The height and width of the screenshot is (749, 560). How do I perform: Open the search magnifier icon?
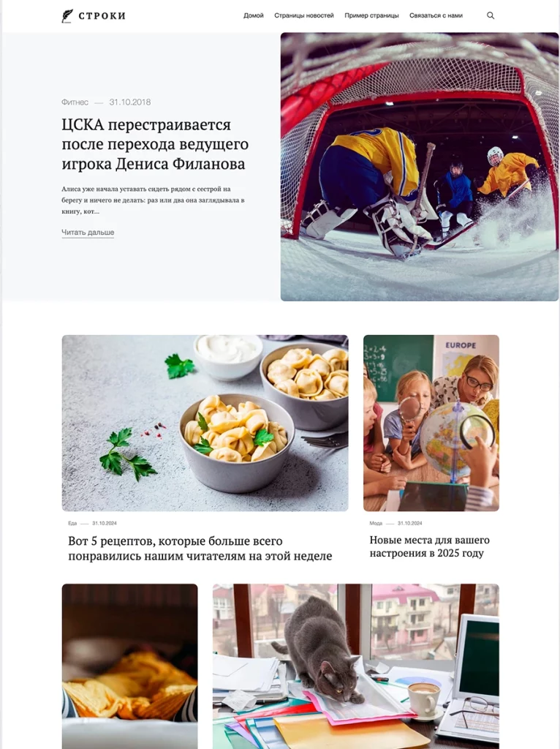491,15
